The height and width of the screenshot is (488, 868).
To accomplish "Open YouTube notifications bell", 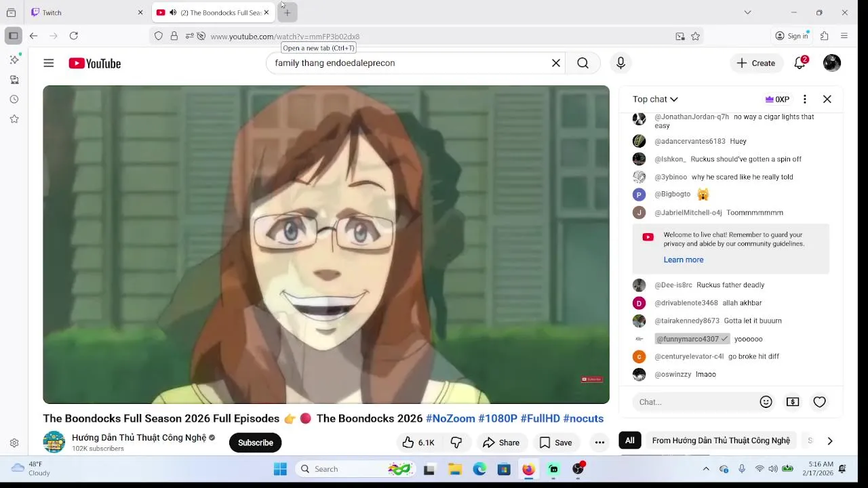I will coord(800,63).
